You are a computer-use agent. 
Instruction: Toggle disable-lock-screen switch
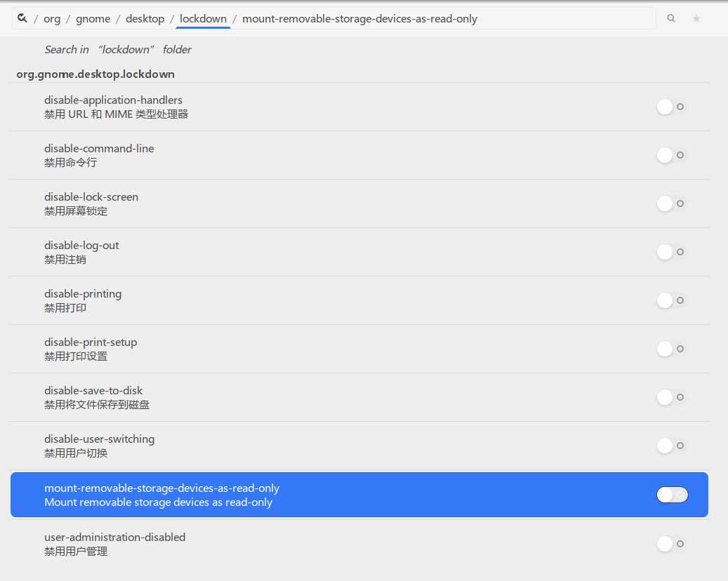(x=672, y=203)
